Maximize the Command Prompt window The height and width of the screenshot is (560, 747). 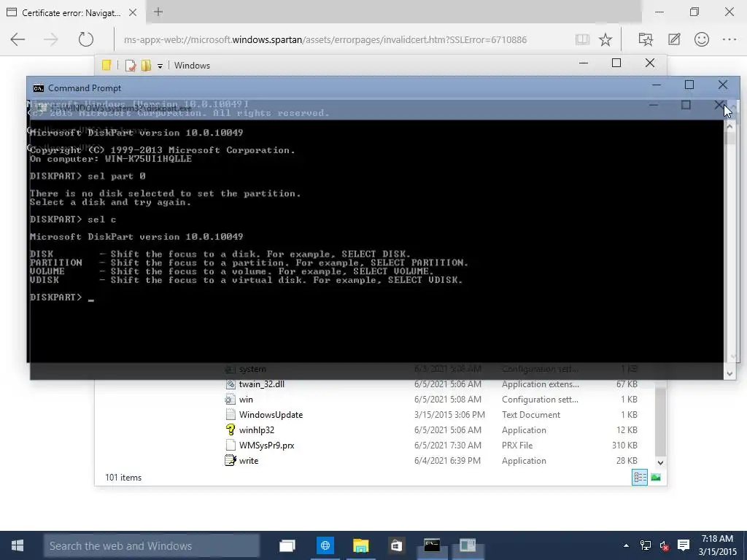[x=689, y=85]
